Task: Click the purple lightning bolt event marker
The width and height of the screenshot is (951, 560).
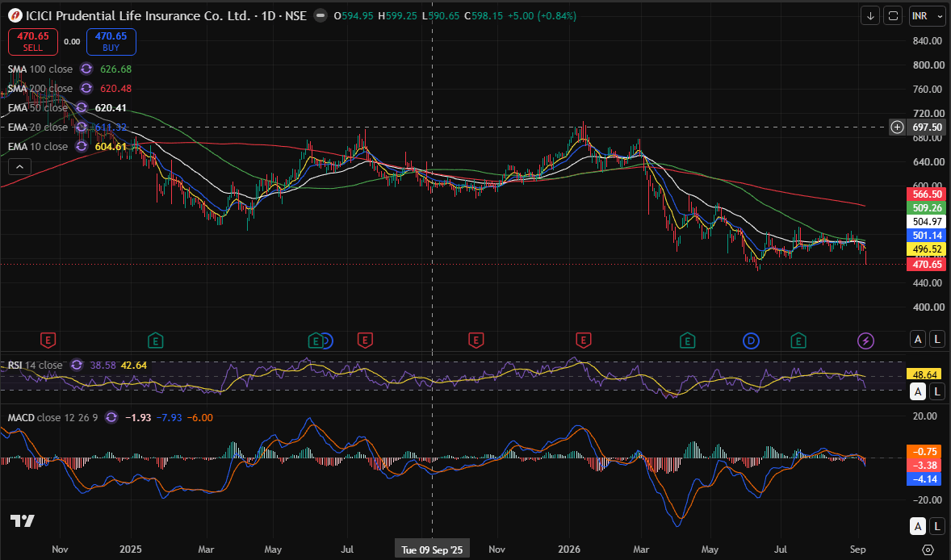Action: 865,341
